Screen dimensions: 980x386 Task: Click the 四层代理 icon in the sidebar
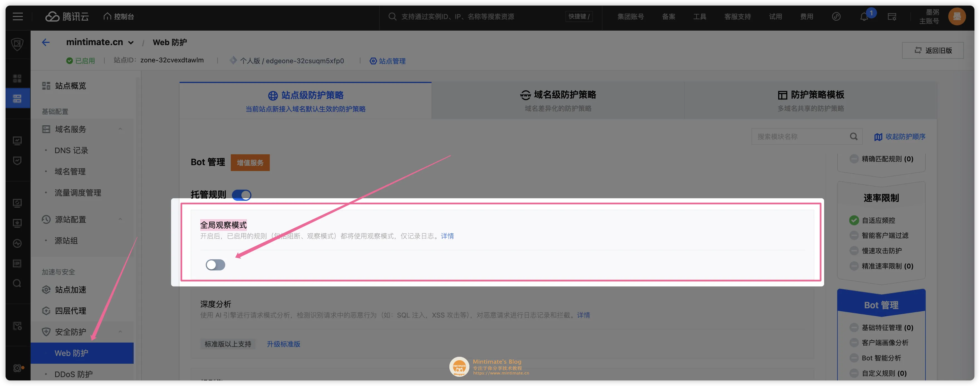point(46,311)
